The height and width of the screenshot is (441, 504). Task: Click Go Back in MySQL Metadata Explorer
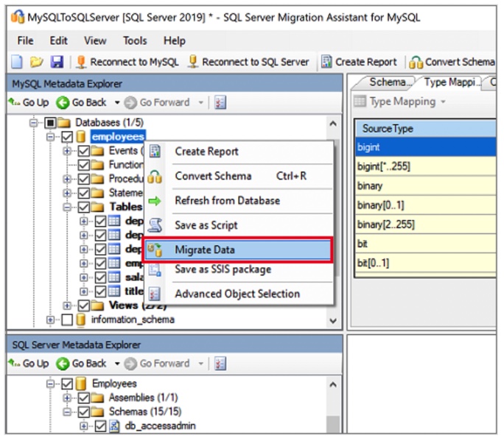(81, 102)
